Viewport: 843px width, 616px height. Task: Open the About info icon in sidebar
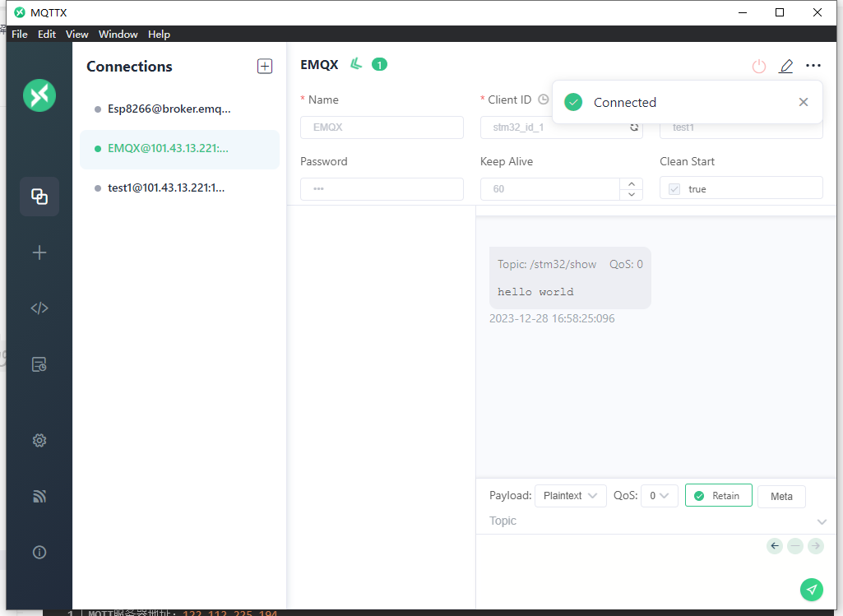tap(39, 552)
